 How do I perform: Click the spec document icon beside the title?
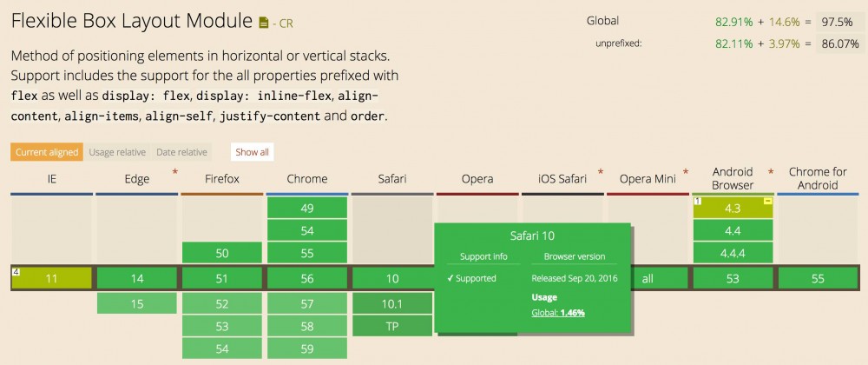[264, 19]
